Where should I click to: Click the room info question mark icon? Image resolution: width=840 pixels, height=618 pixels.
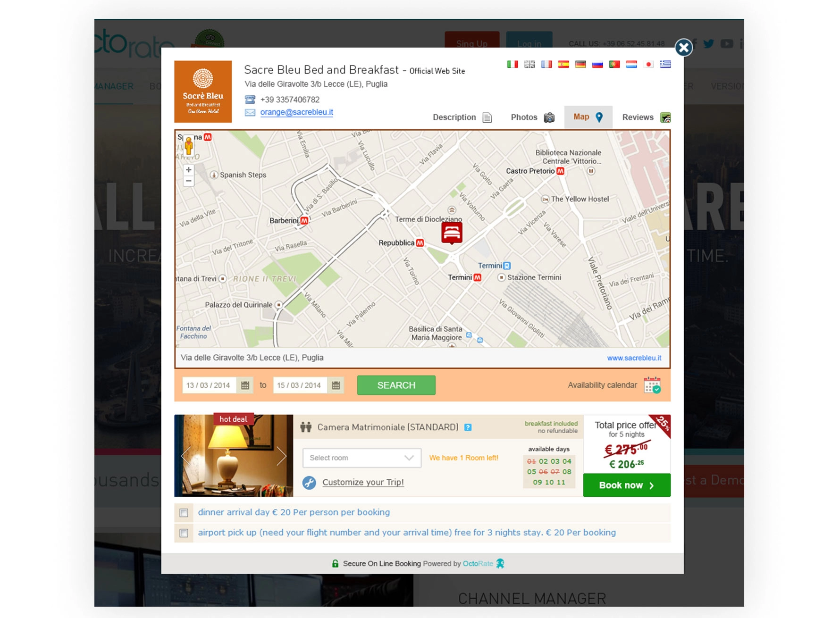[x=468, y=427]
